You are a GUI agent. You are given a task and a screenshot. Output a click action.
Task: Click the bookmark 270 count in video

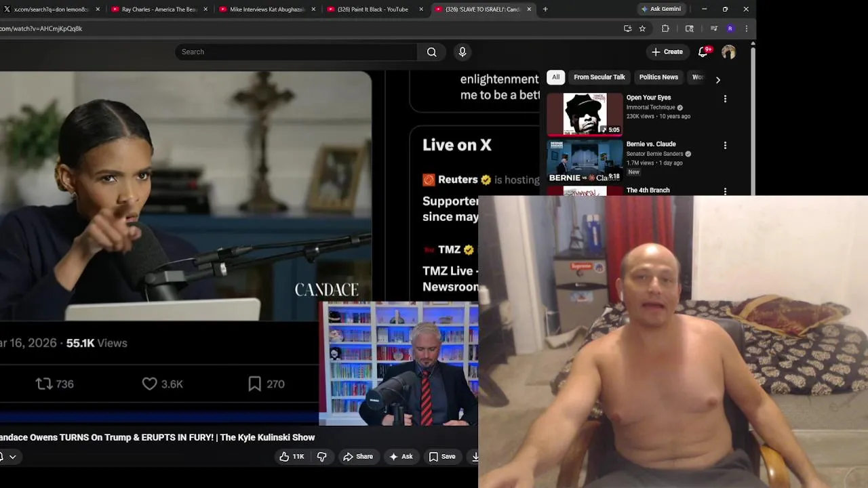[x=267, y=384]
